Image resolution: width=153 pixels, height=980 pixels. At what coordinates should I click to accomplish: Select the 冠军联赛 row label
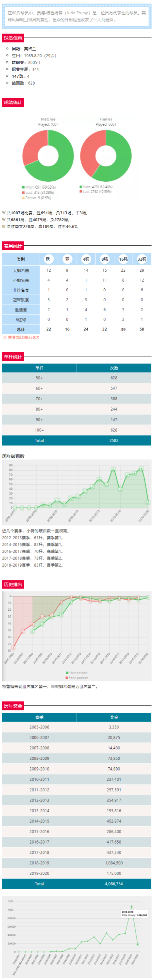coord(21,300)
